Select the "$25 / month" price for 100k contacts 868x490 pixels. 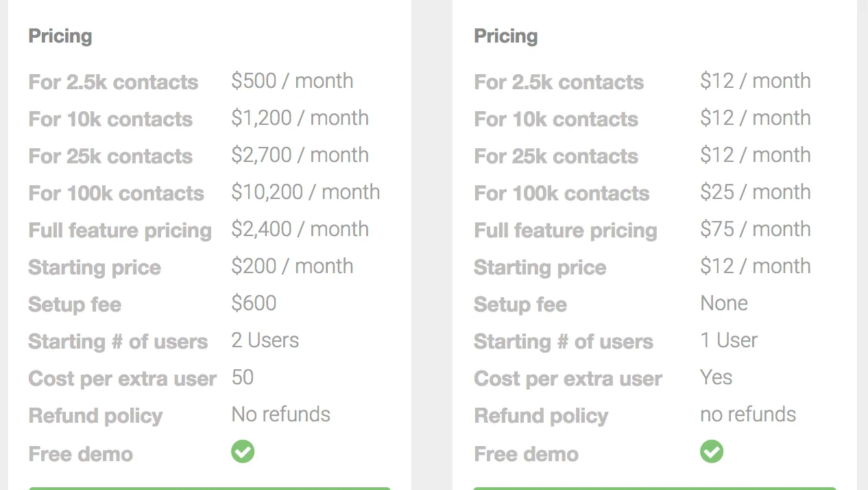coord(755,192)
